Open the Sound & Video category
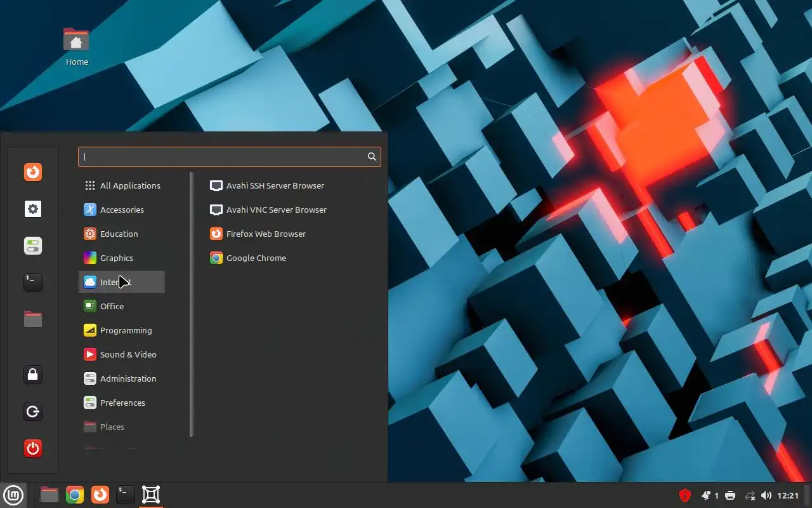 coord(122,354)
